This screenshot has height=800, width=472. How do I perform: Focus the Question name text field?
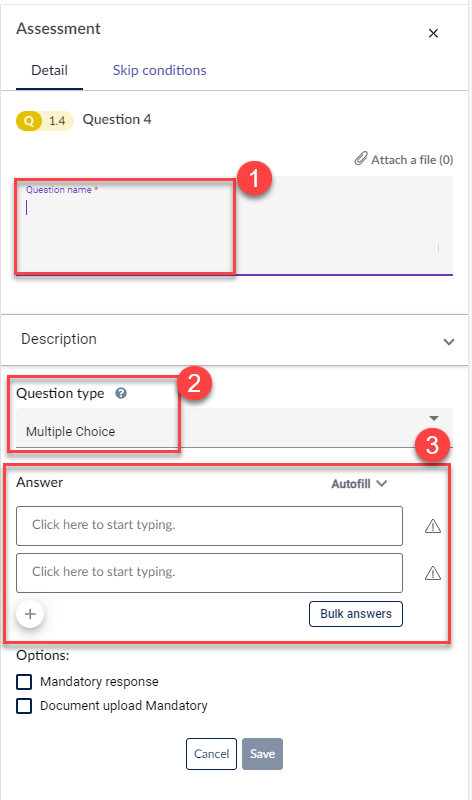[x=234, y=226]
